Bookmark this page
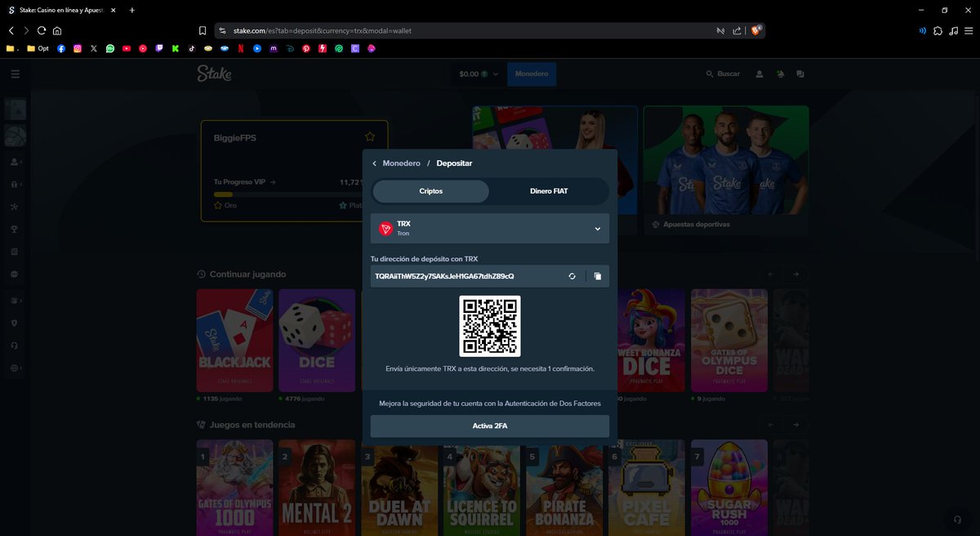The width and height of the screenshot is (980, 536). pyautogui.click(x=203, y=31)
